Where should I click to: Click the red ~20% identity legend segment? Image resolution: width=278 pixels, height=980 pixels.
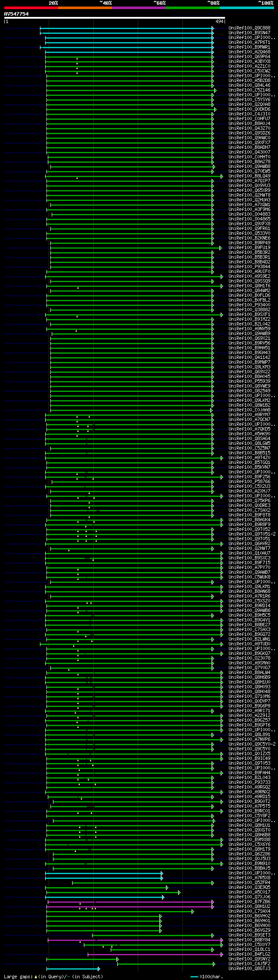click(31, 8)
